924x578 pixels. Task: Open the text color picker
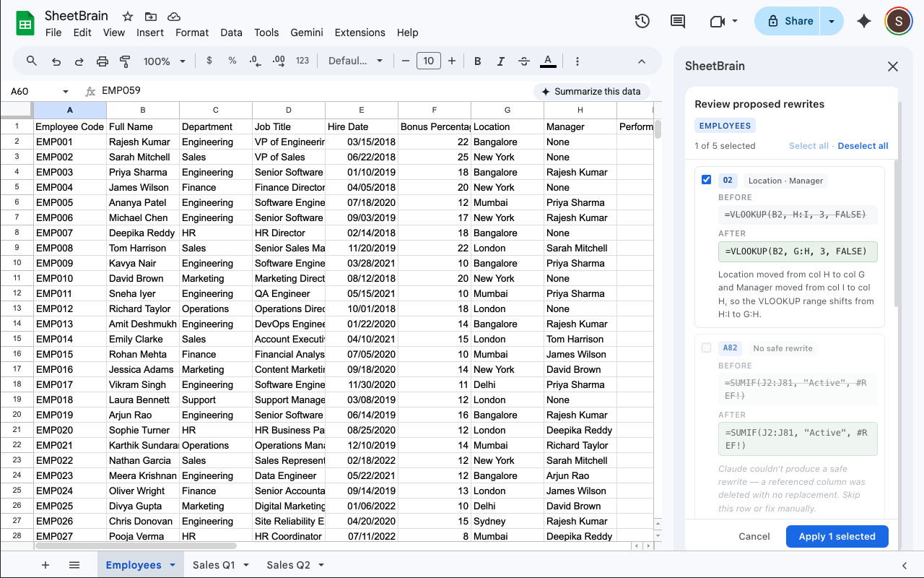click(x=548, y=61)
